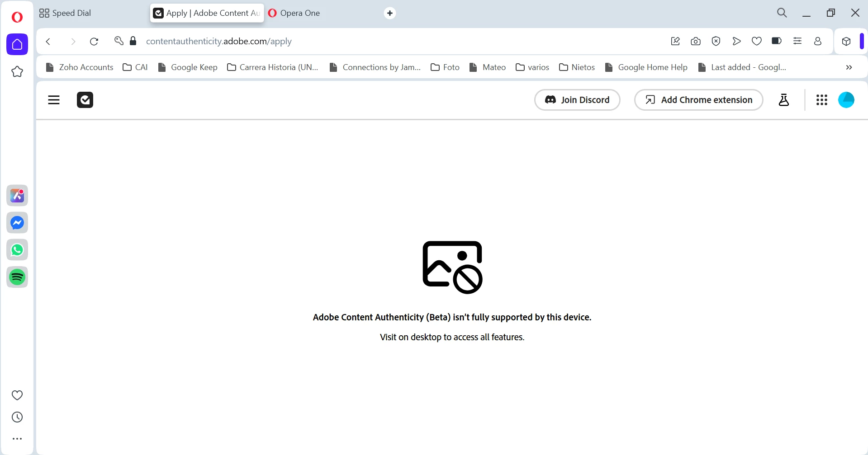The image size is (868, 455).
Task: Click Content Authenticity checkmark logo
Action: click(85, 100)
